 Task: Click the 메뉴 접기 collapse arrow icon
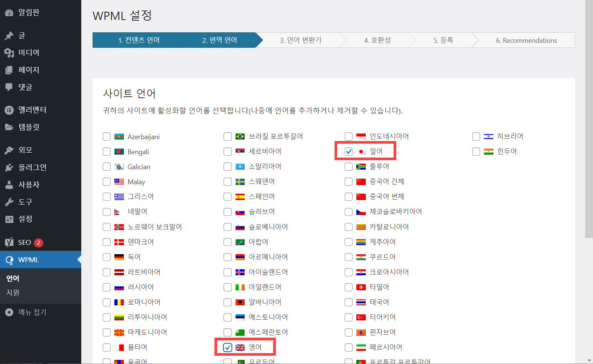9,312
